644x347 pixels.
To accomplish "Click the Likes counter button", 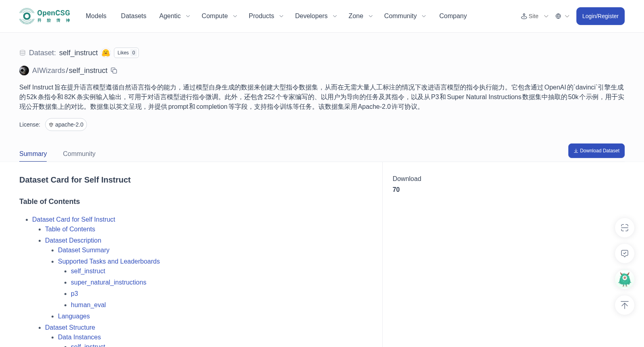I will pyautogui.click(x=126, y=53).
